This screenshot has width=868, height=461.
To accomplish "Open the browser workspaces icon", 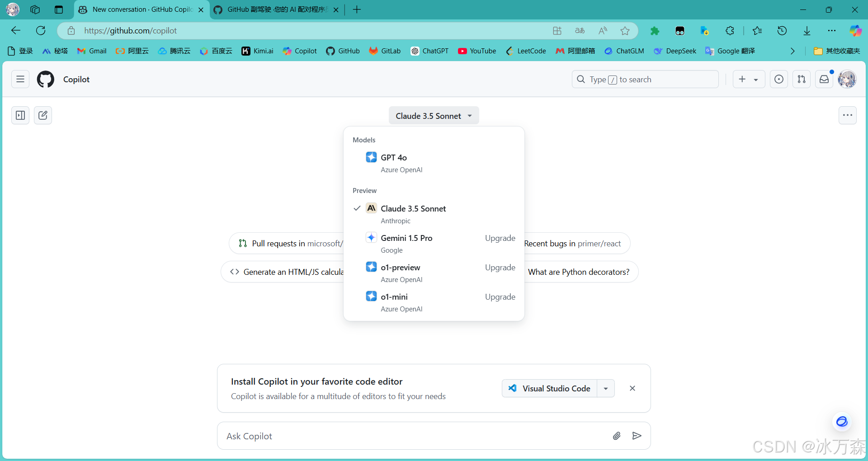I will tap(35, 9).
